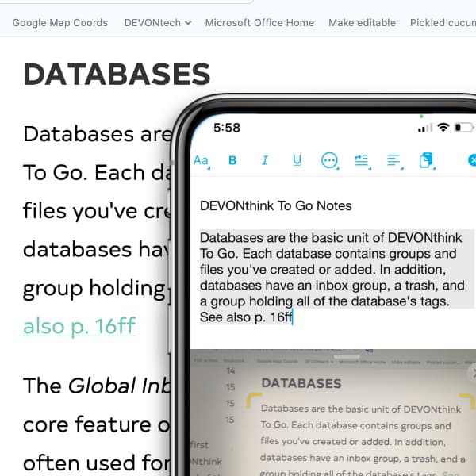This screenshot has width=476, height=476.
Task: Open the clipboard paste options
Action: (x=427, y=160)
